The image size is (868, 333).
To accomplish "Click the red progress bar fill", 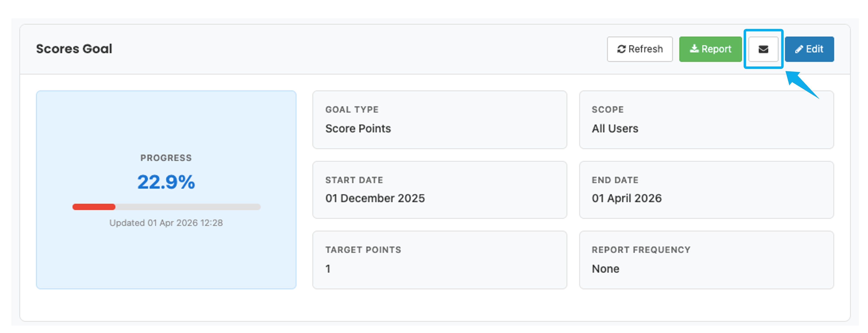I will (94, 207).
